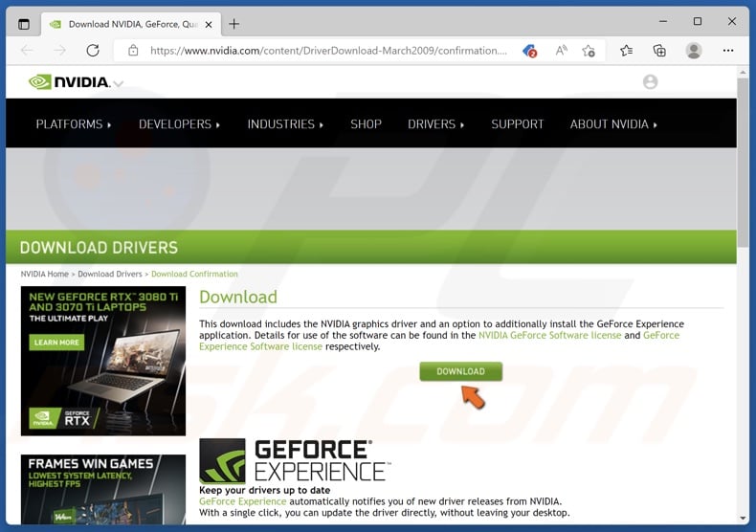Open the shopping coupons badge icon
Screen dimensions: 756x532
coord(529,51)
